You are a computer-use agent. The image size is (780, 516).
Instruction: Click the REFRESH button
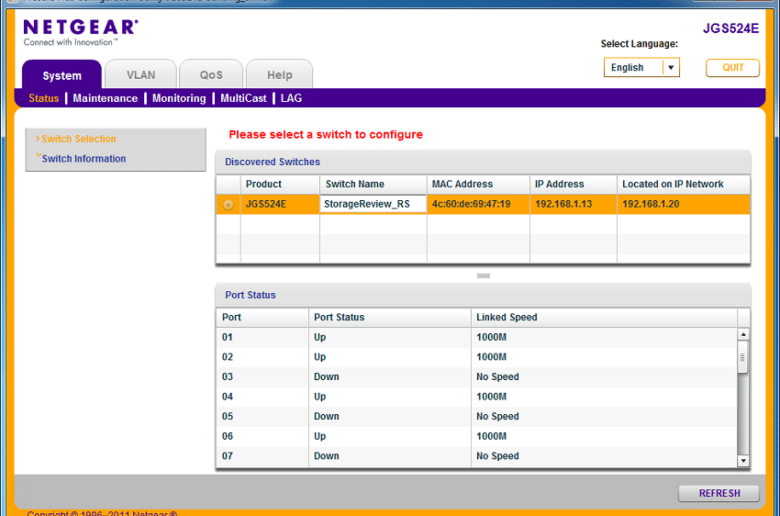pyautogui.click(x=719, y=493)
